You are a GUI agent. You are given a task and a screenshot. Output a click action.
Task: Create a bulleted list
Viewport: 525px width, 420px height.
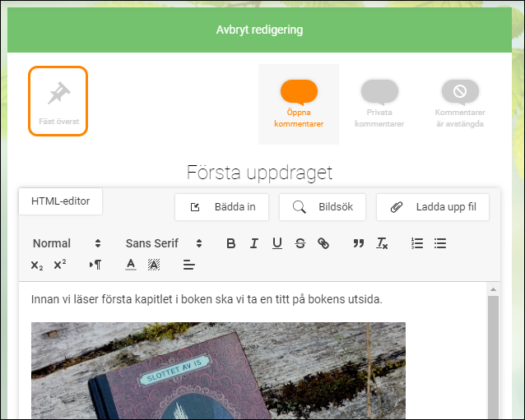(440, 243)
